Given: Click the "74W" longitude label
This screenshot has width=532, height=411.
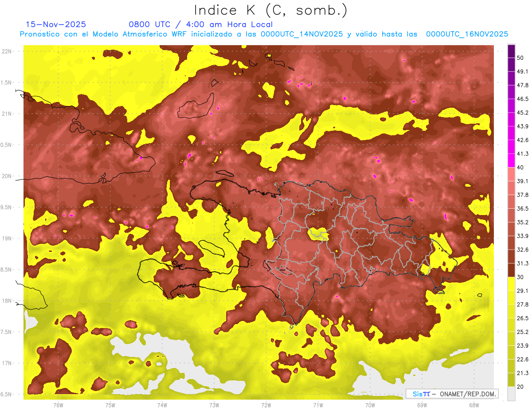Looking at the screenshot, I should 162,405.
